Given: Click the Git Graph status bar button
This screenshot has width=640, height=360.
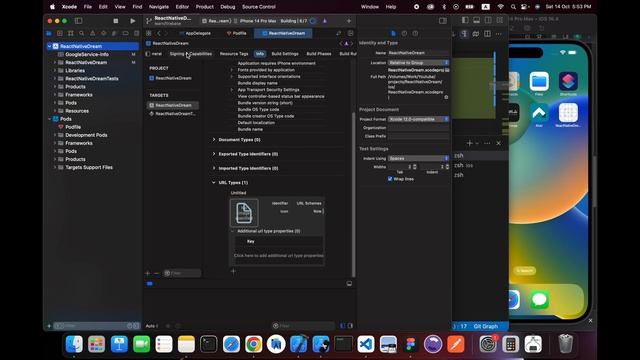Looking at the screenshot, I should point(486,326).
